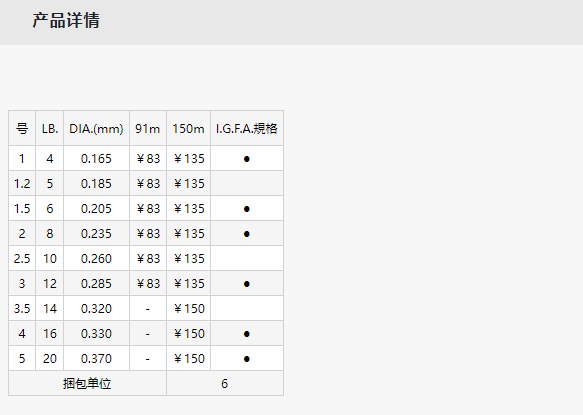Click the 91m column header
The height and width of the screenshot is (415, 583).
coord(148,128)
